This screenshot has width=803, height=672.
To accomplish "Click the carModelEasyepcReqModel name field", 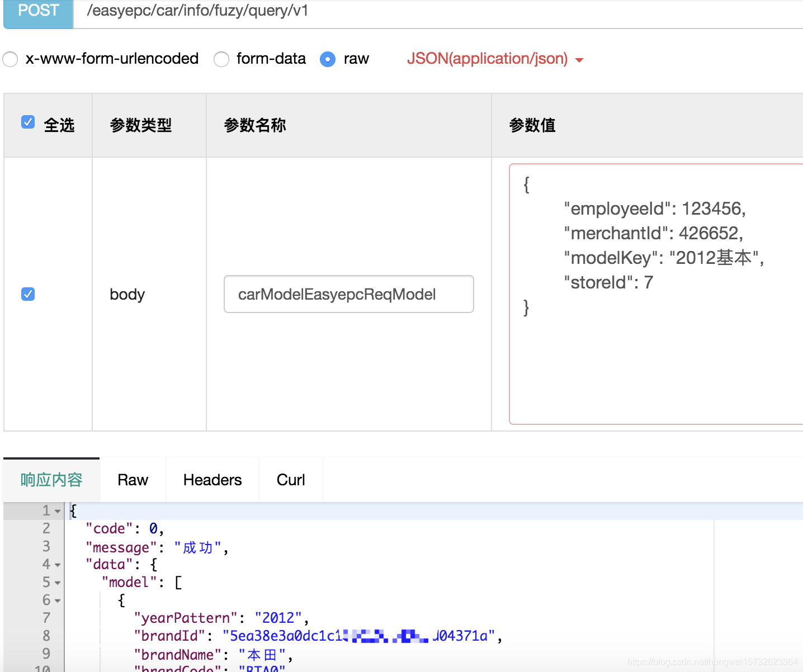I will pyautogui.click(x=349, y=294).
